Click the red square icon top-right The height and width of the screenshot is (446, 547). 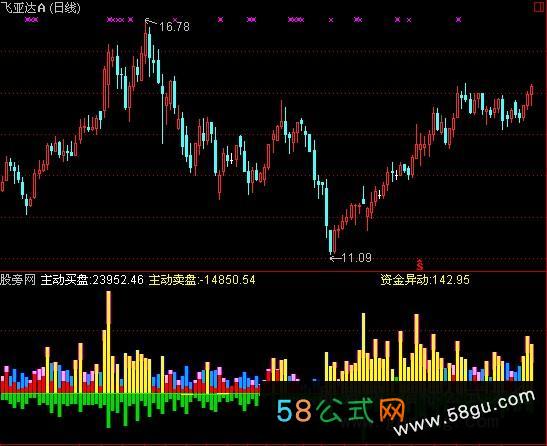point(539,7)
